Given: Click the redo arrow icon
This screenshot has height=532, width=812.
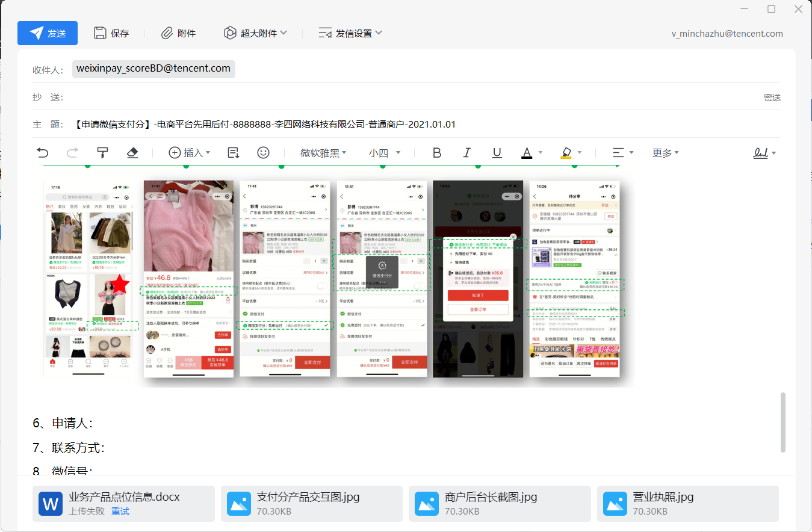Looking at the screenshot, I should (x=72, y=153).
